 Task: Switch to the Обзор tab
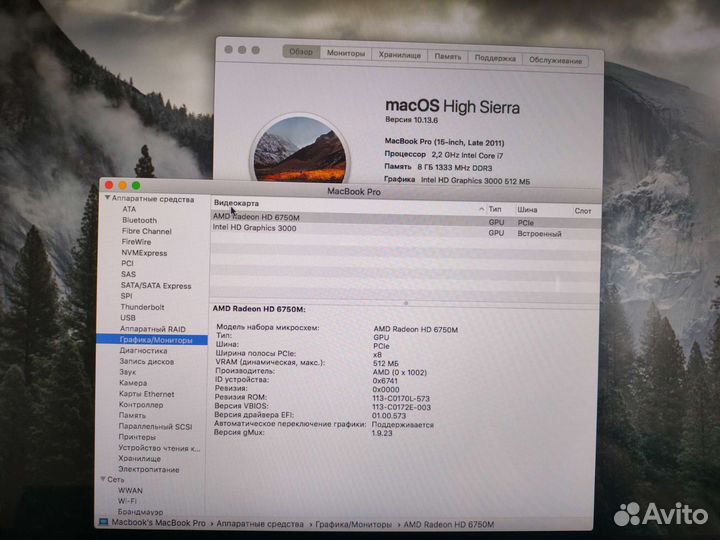pyautogui.click(x=301, y=52)
